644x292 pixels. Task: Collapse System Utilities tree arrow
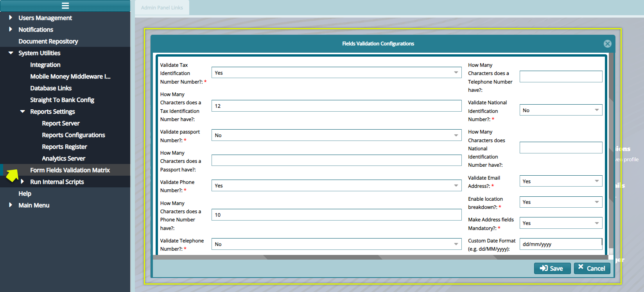pyautogui.click(x=11, y=53)
